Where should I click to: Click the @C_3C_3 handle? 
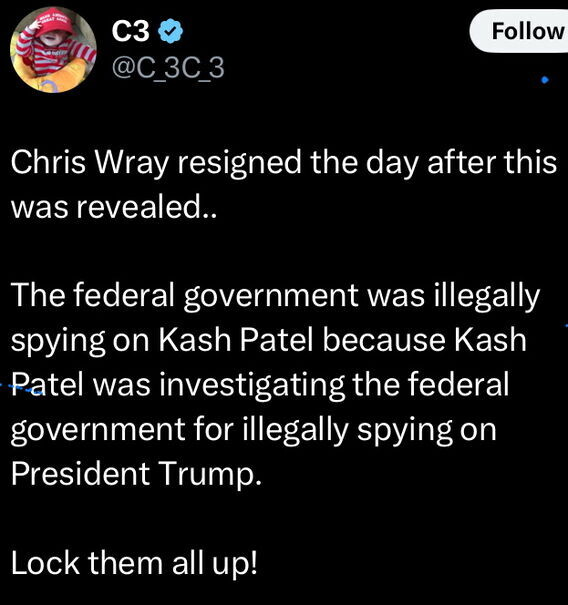(168, 68)
